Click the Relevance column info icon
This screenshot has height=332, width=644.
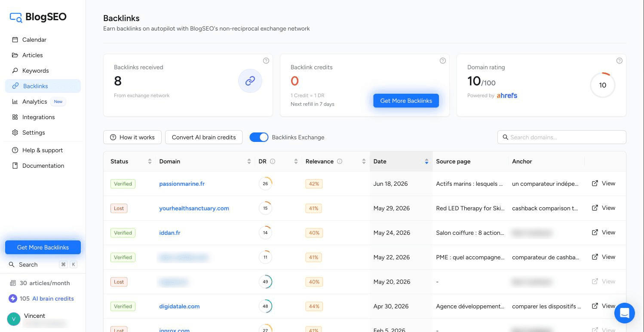[x=340, y=162]
